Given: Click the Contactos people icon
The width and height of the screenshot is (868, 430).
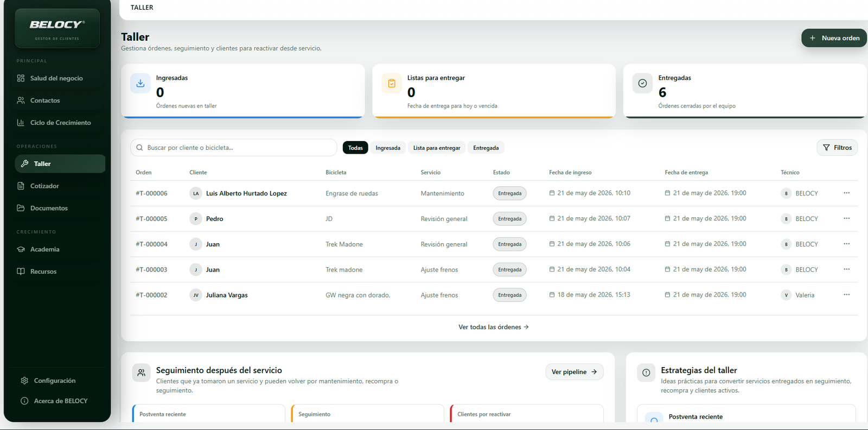Looking at the screenshot, I should [x=21, y=100].
